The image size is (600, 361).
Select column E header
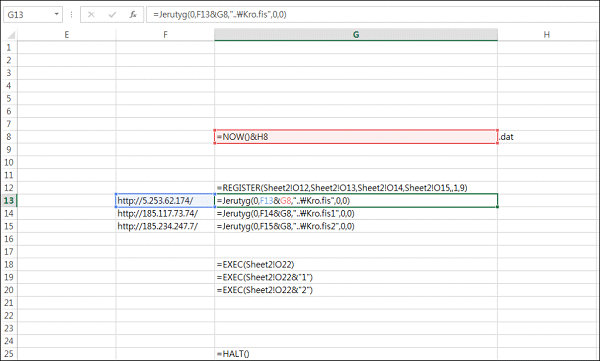pos(67,35)
